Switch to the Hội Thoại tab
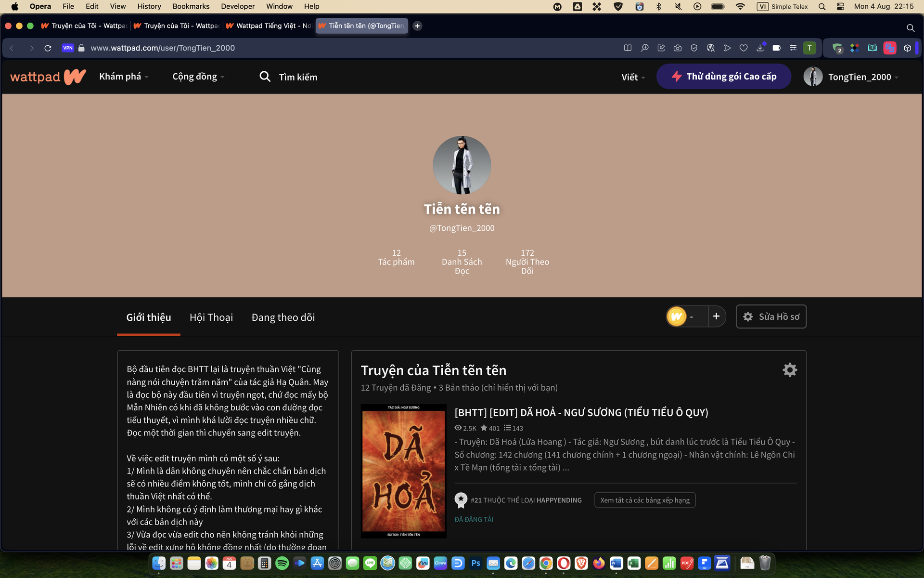924x578 pixels. pos(211,317)
